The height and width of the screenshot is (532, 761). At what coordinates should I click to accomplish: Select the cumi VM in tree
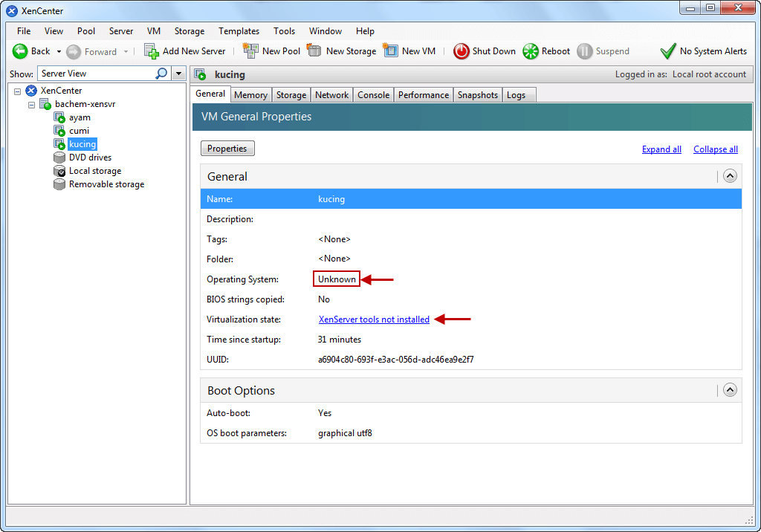click(79, 131)
